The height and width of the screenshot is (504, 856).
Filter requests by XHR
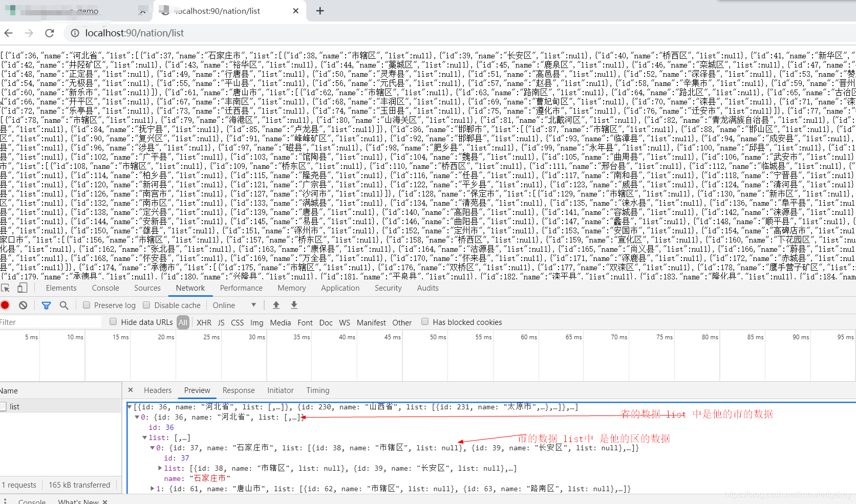pos(204,322)
